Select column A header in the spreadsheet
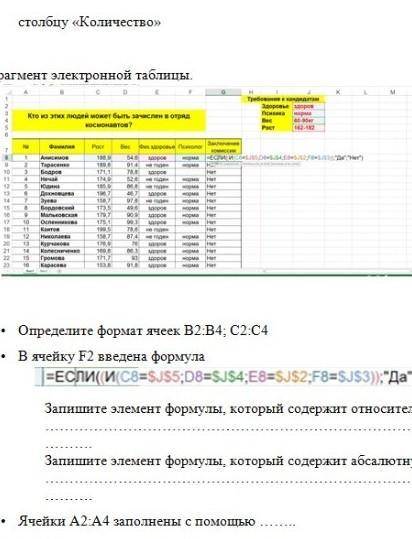412x539 pixels. (26, 92)
